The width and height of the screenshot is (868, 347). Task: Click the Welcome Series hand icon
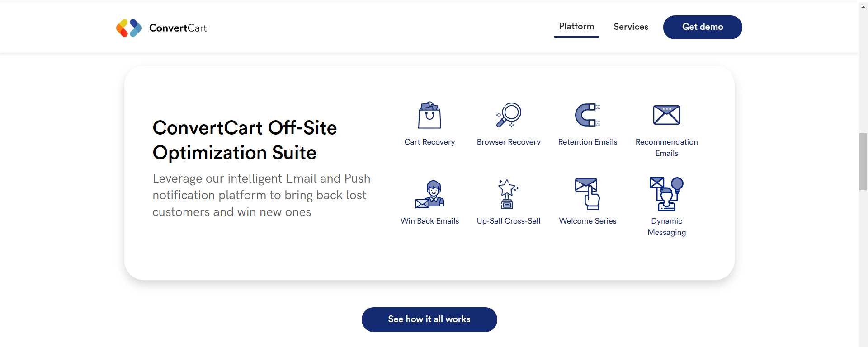coord(587,194)
